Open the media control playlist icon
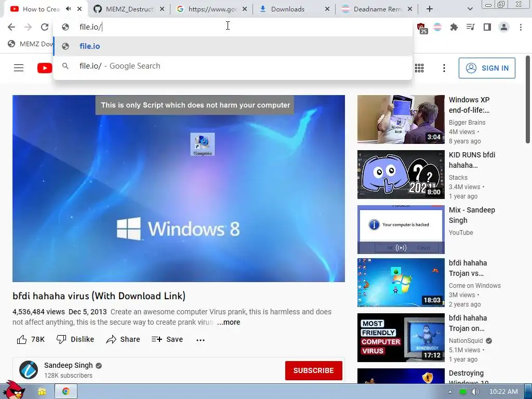 point(470,27)
